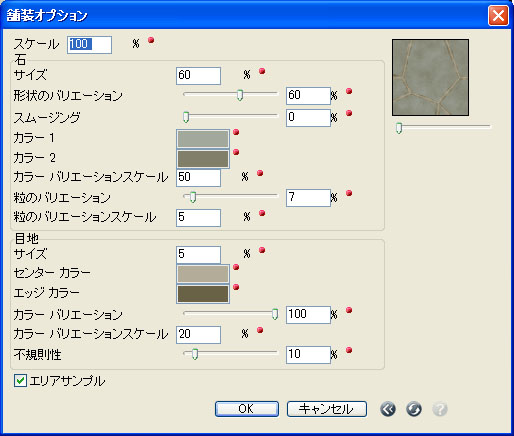Click the キャンセル button
514x436 pixels.
tap(327, 409)
